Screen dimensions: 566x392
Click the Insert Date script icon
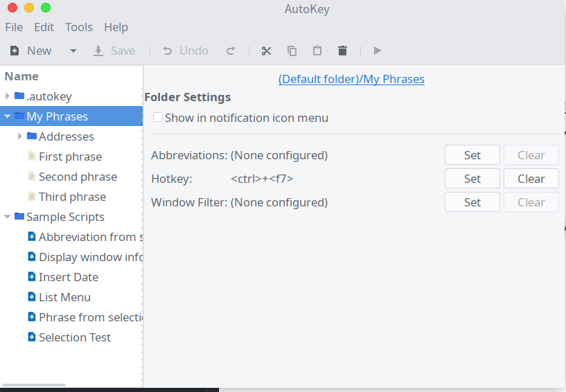(32, 276)
